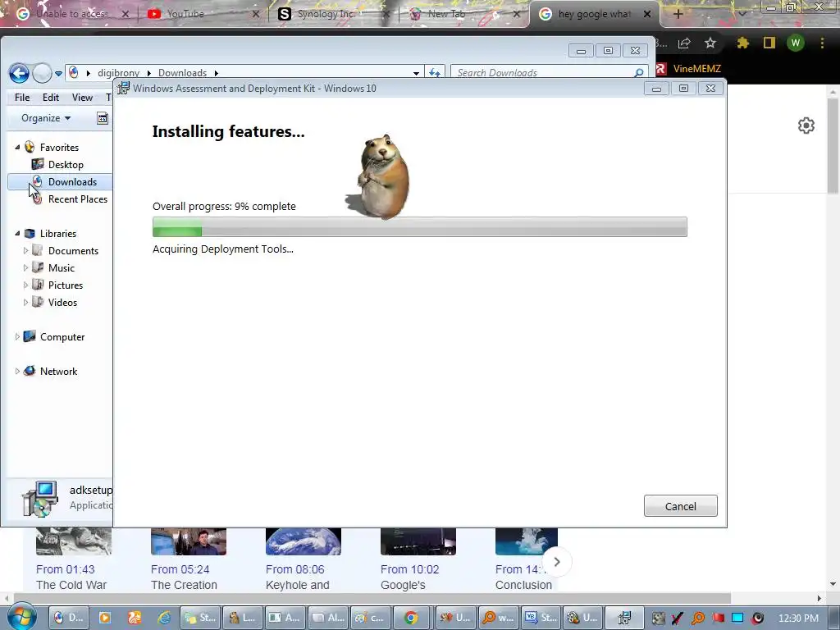The image size is (840, 630).
Task: Click the 12:30 PM clock
Action: click(797, 619)
